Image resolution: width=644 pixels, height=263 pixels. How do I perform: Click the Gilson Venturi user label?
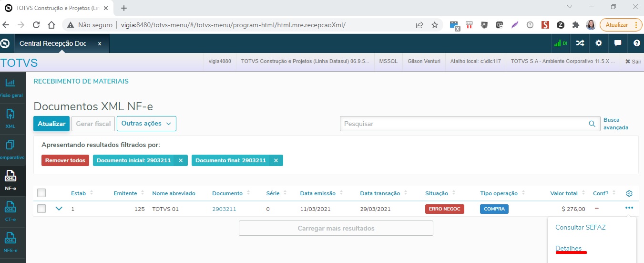tap(424, 62)
